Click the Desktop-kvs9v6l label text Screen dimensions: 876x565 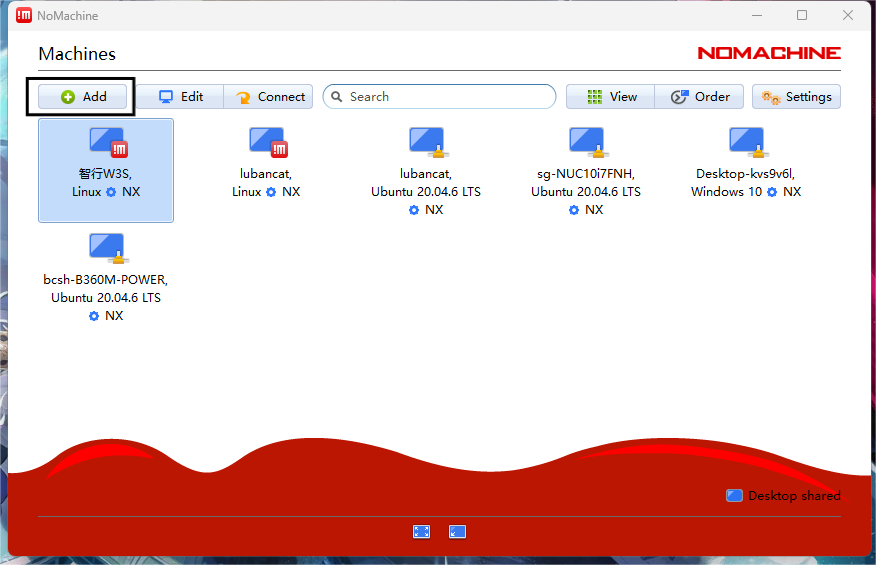click(x=745, y=174)
